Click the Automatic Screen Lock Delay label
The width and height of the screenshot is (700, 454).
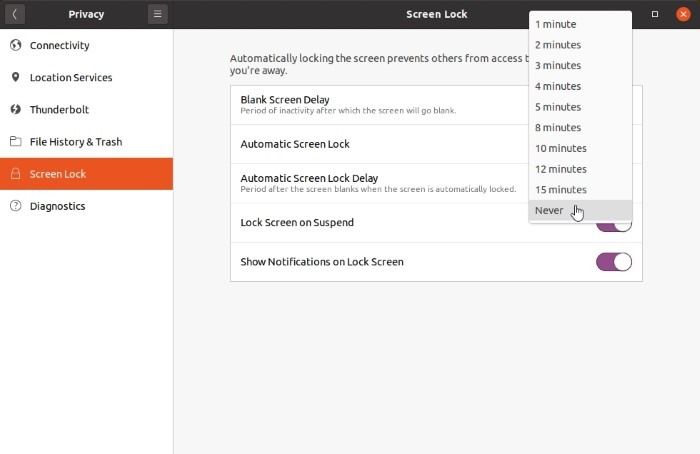pos(309,178)
